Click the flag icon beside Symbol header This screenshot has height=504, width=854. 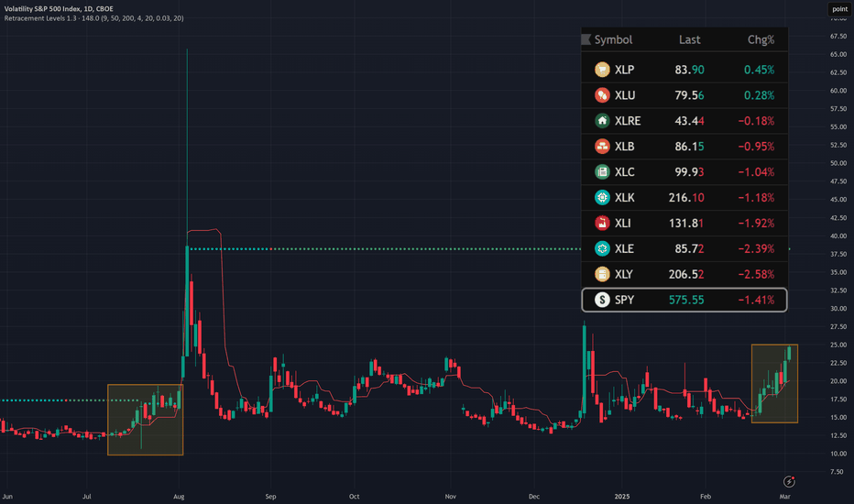pos(586,39)
